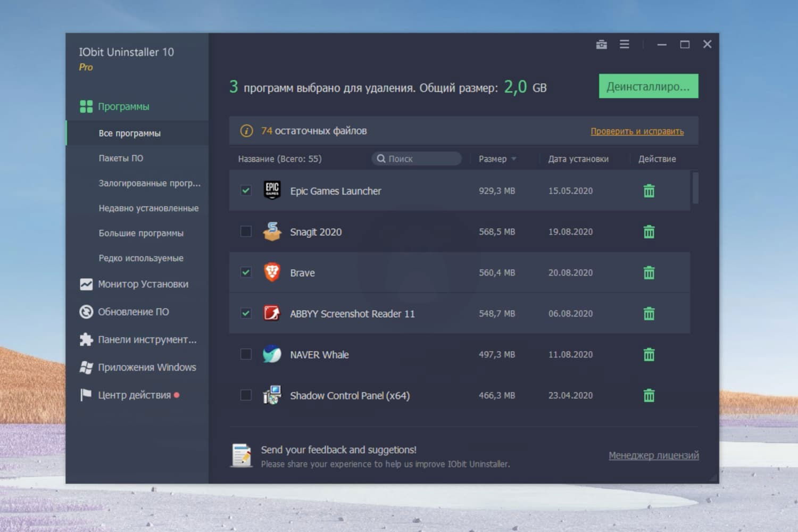
Task: Open the Проверить и исправить link
Action: coord(637,130)
